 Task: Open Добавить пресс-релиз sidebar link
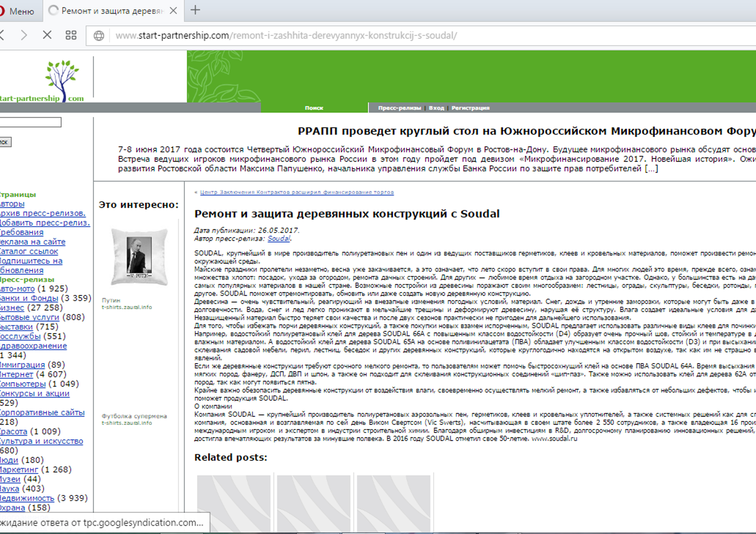(45, 223)
